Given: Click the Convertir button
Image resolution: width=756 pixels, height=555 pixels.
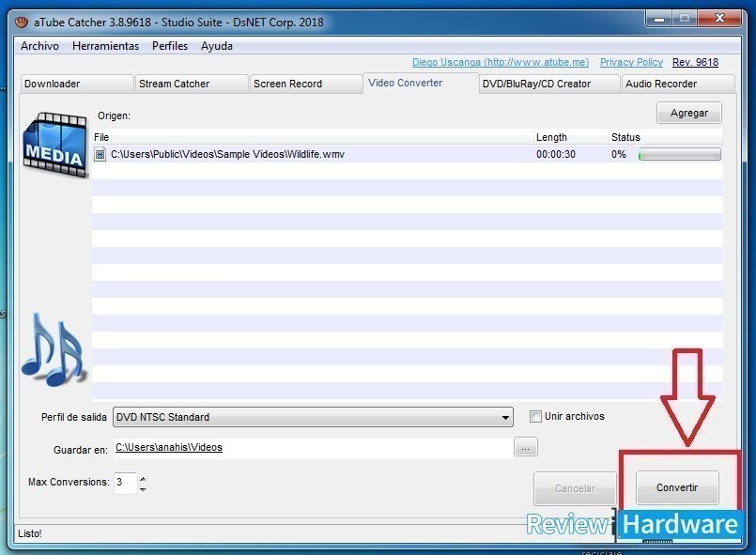Looking at the screenshot, I should (x=677, y=487).
